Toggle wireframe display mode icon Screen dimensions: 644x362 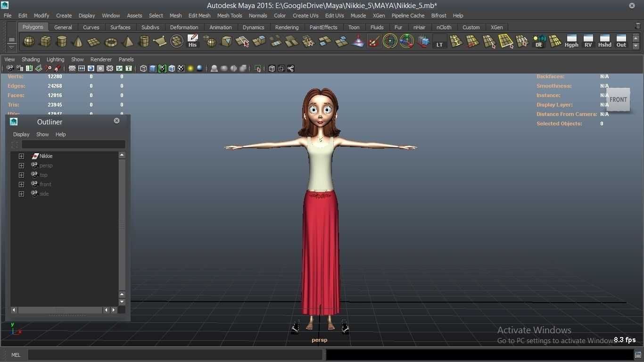tap(143, 68)
